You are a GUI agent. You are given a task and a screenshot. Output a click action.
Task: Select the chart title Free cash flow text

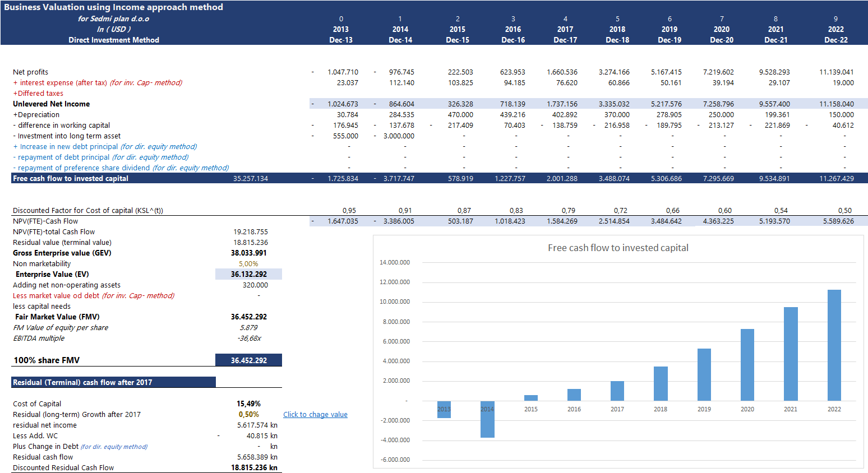(618, 248)
